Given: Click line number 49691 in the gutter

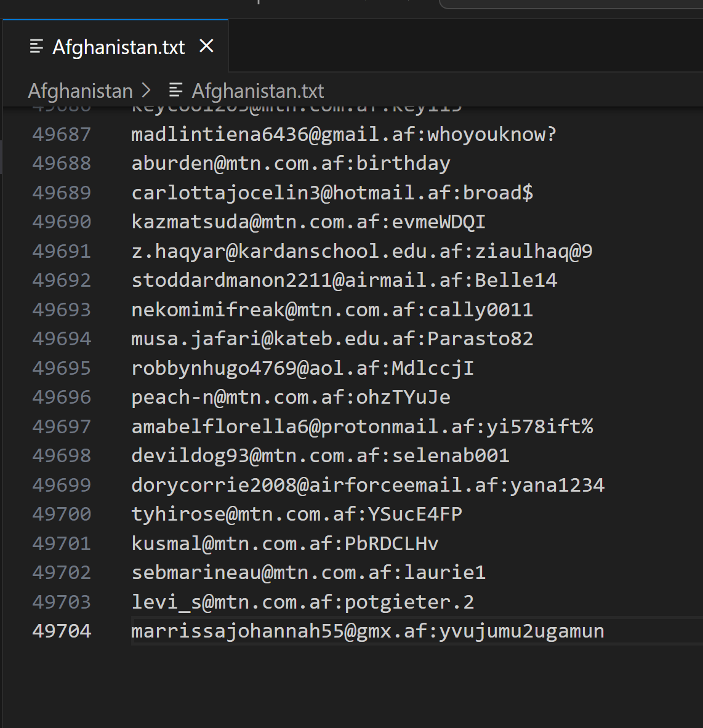Looking at the screenshot, I should coord(62,251).
